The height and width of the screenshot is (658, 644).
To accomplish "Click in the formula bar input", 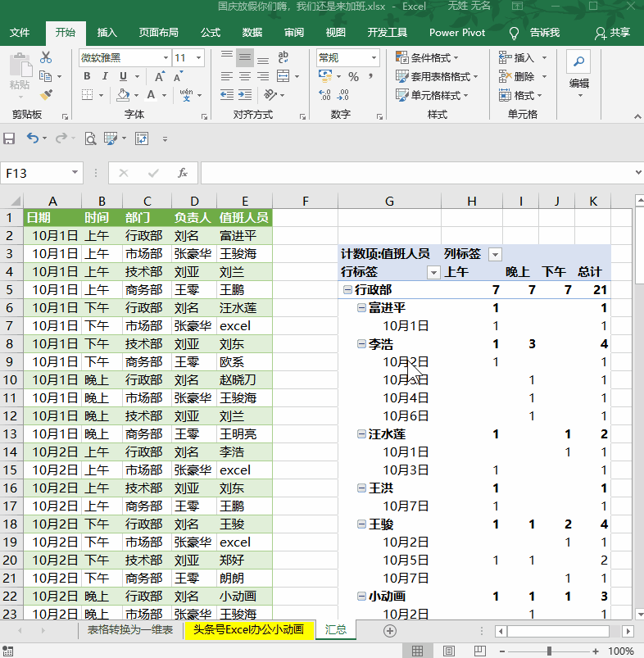I will click(x=417, y=173).
